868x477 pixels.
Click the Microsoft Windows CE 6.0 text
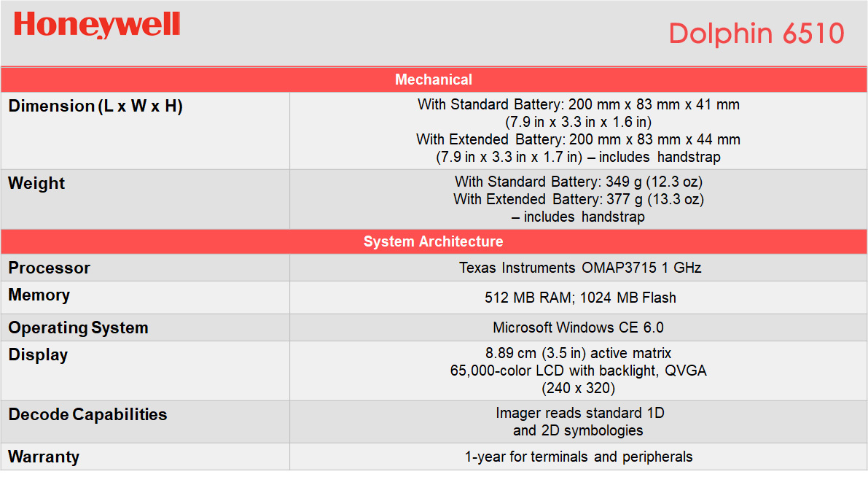click(578, 327)
